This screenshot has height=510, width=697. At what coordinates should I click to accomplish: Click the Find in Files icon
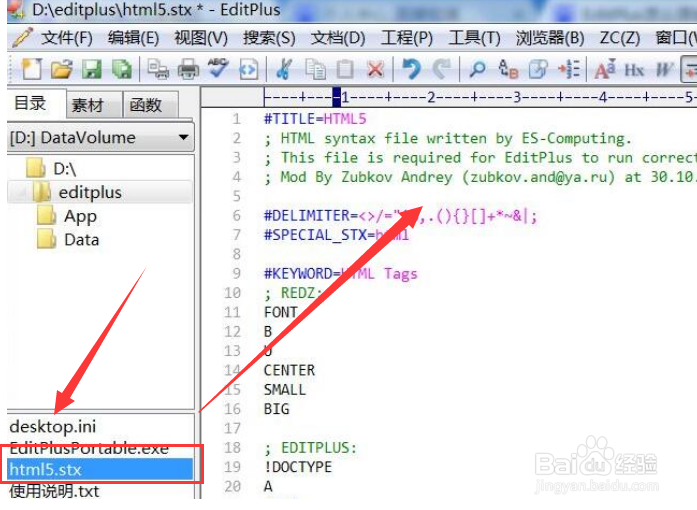point(538,69)
